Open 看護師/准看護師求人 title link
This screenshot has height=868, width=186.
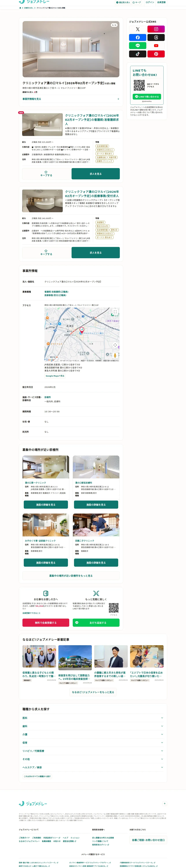click(x=92, y=120)
